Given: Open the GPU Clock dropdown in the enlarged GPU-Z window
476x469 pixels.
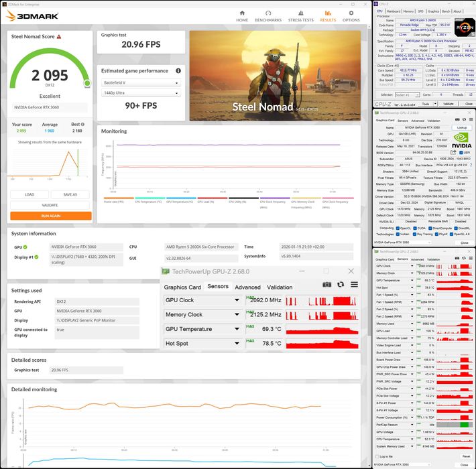Looking at the screenshot, I should [x=237, y=300].
